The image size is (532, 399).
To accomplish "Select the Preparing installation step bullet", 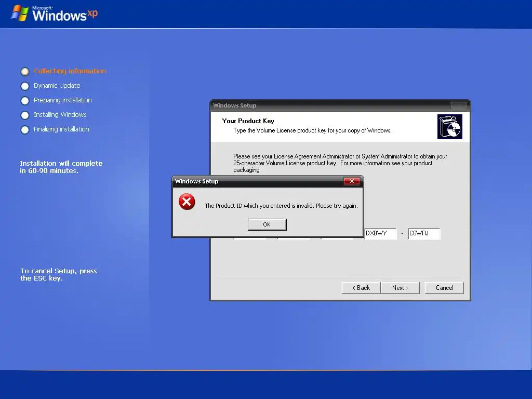I will click(x=25, y=101).
